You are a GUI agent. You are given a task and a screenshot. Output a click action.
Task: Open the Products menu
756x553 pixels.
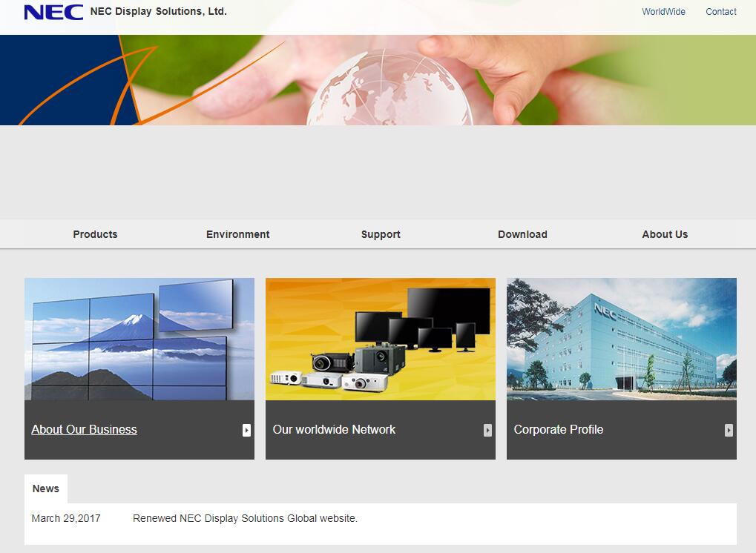[x=95, y=234]
